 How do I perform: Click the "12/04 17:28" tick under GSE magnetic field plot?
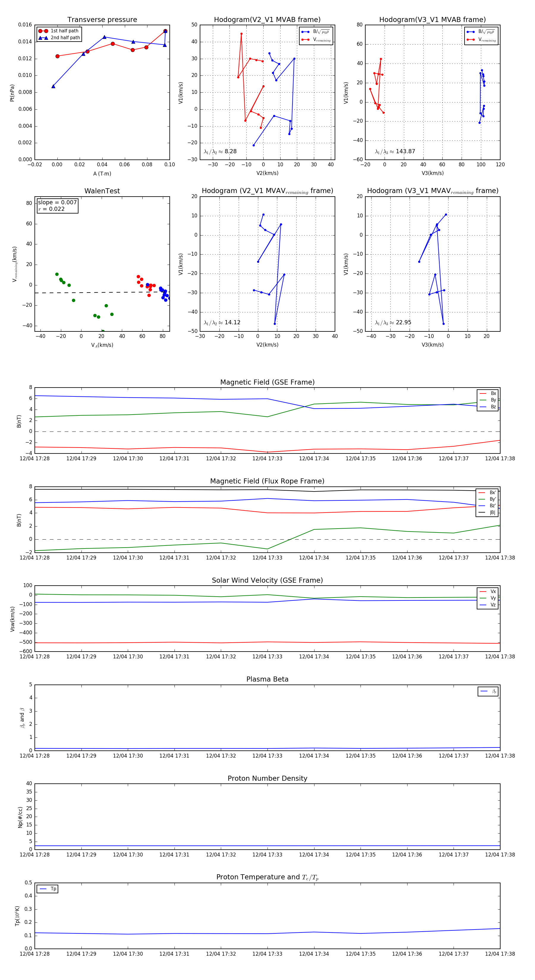pos(35,459)
